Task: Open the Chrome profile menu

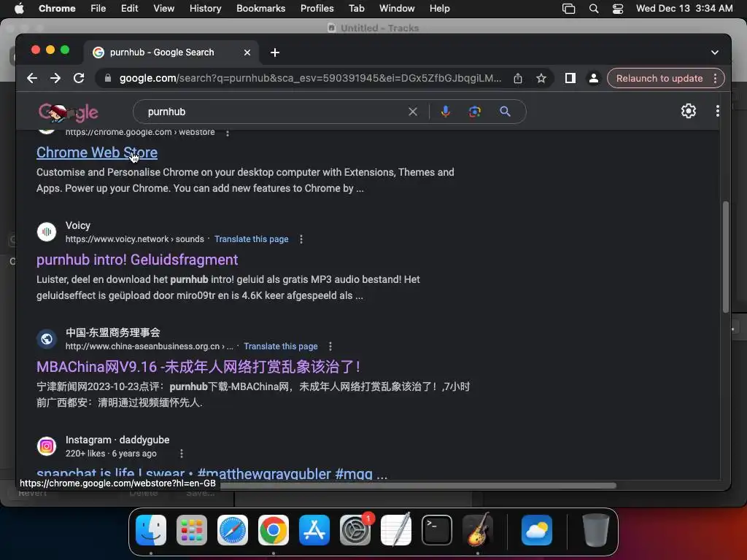Action: coord(593,78)
